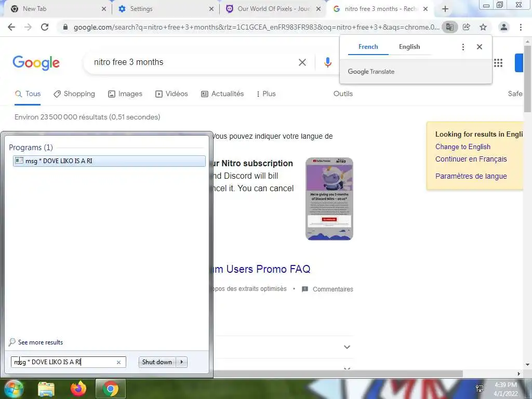The image size is (532, 399).
Task: Share this page via share icon
Action: pyautogui.click(x=467, y=27)
